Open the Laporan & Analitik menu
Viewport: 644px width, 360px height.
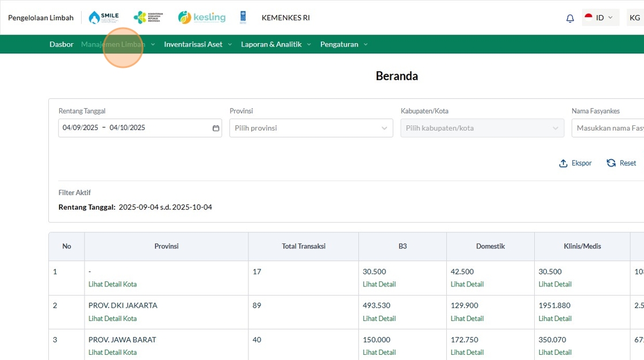coord(275,44)
